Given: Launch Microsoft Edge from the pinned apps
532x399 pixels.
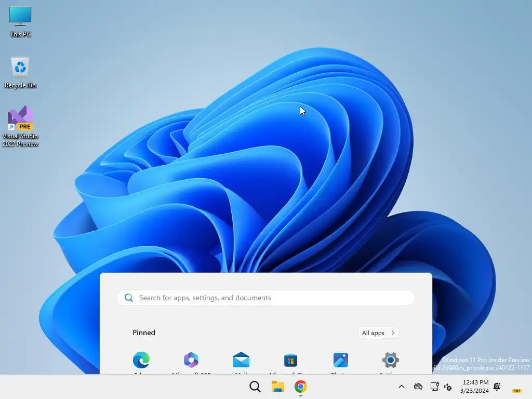Looking at the screenshot, I should (141, 360).
